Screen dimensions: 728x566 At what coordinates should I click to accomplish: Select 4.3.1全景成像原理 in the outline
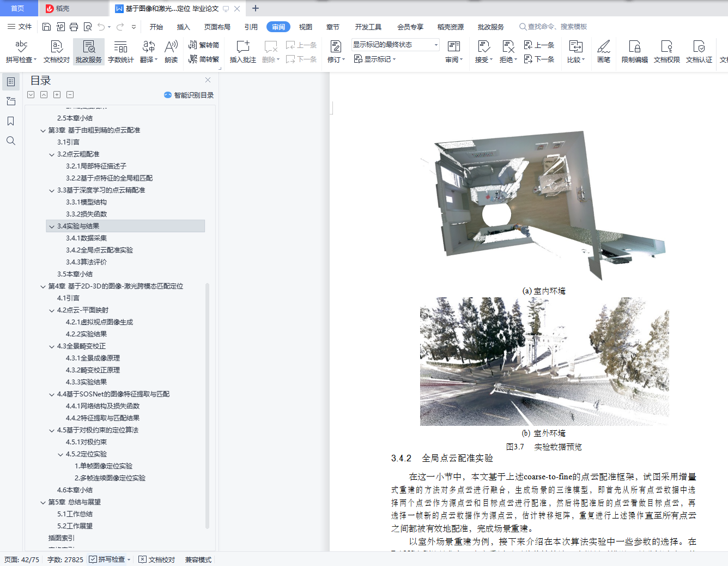click(93, 358)
